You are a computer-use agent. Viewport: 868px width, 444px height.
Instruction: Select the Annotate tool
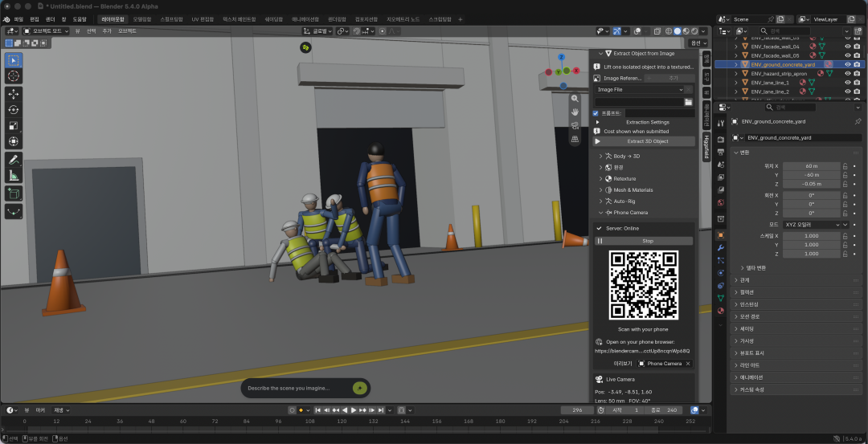coord(14,160)
